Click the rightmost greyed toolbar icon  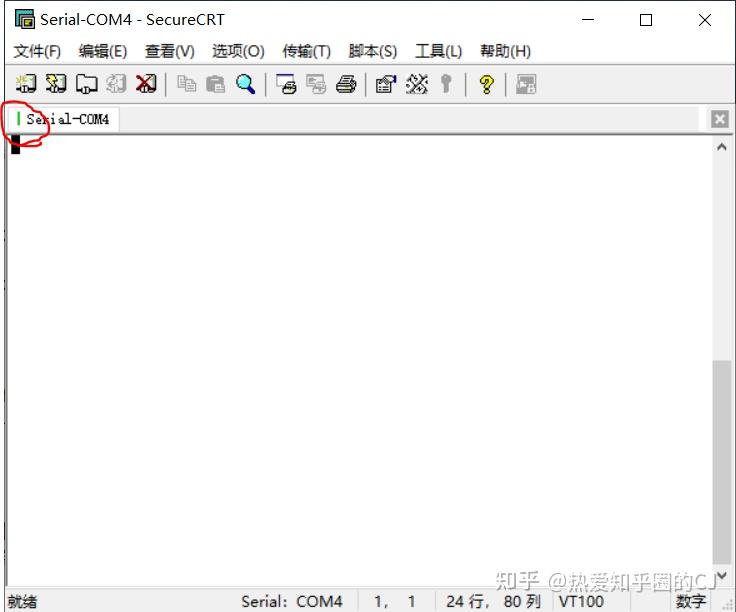point(526,84)
